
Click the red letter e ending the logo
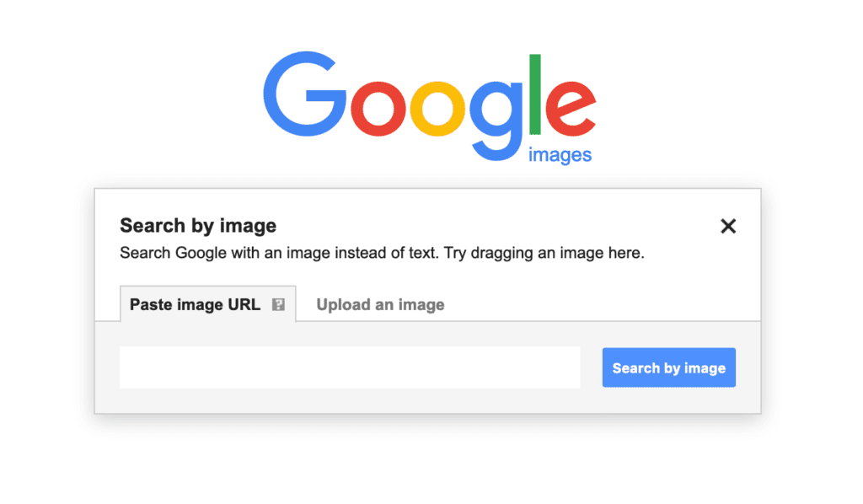pos(571,109)
